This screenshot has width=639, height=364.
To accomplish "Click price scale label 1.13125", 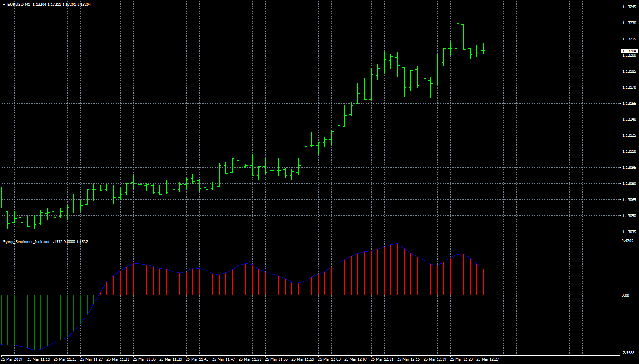I will click(x=629, y=135).
